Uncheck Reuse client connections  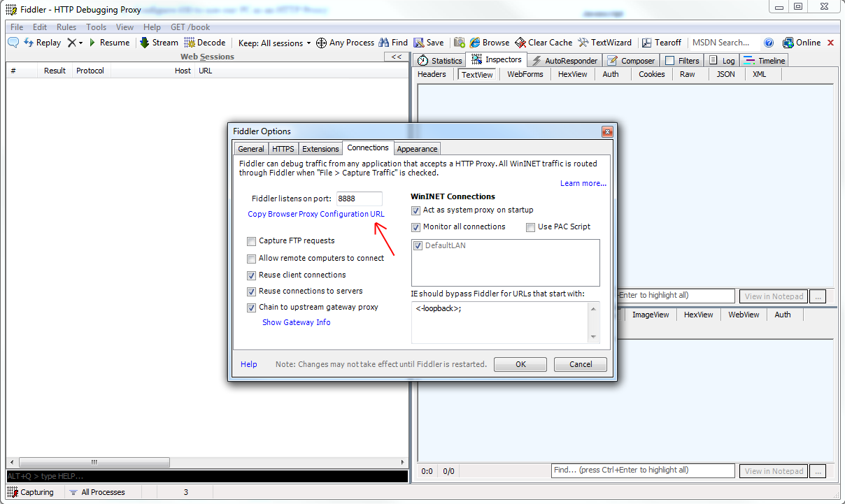coord(252,275)
